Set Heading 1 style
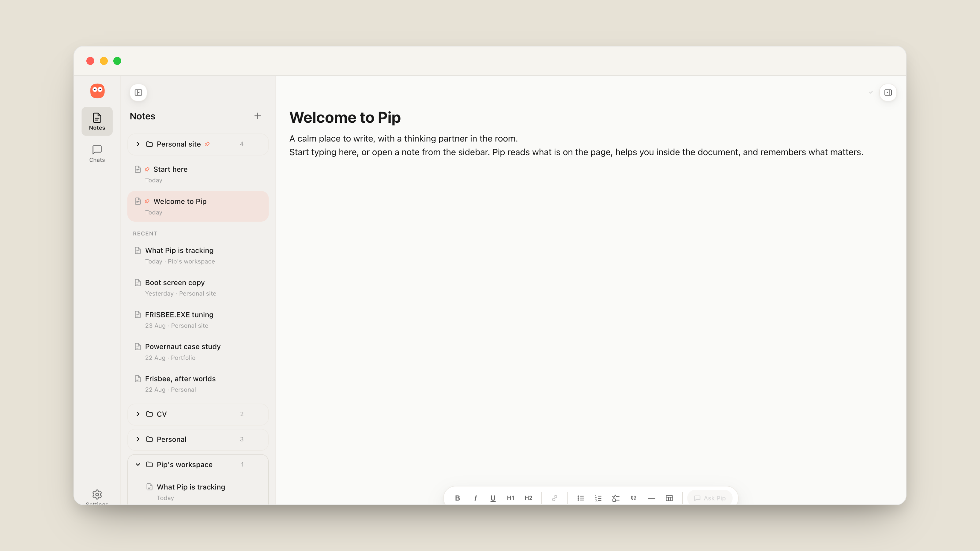The width and height of the screenshot is (980, 551). click(x=511, y=498)
